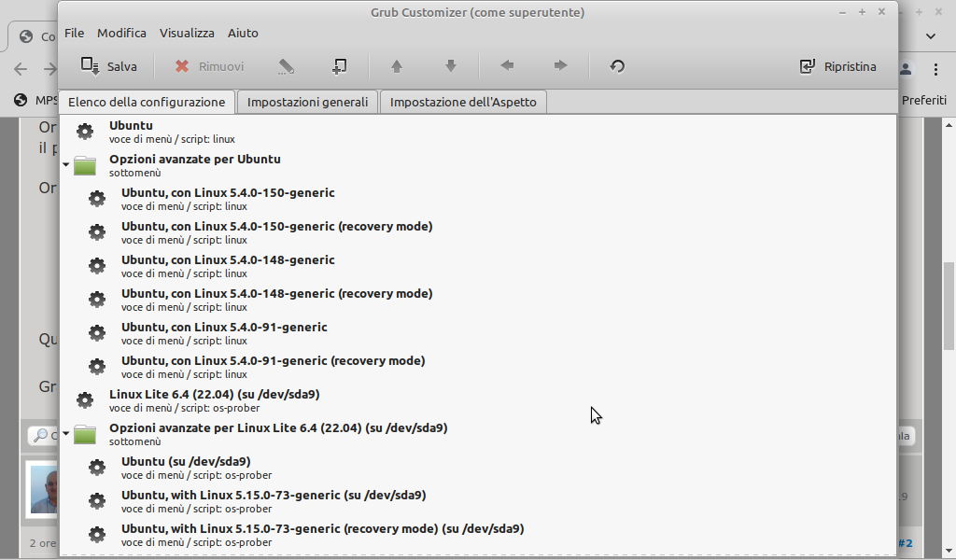Image resolution: width=956 pixels, height=560 pixels.
Task: Click the gear icon of Linux 5.15.0-73-generic entry
Action: tap(97, 501)
